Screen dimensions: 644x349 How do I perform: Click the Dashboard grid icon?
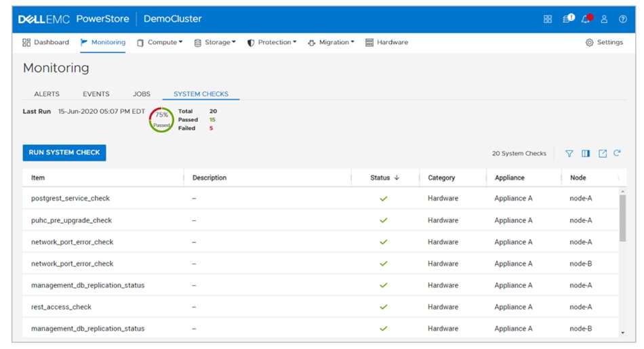coord(26,42)
